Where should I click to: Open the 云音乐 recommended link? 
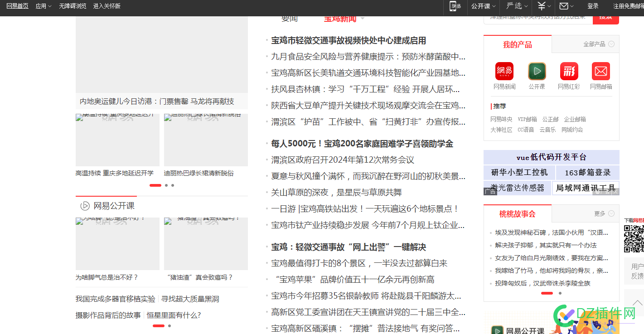[x=547, y=130]
